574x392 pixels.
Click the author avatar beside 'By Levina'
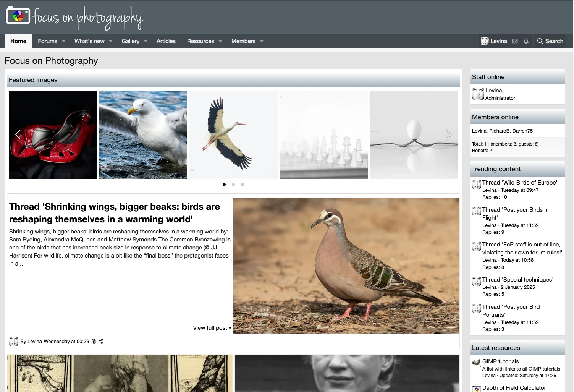pos(14,342)
